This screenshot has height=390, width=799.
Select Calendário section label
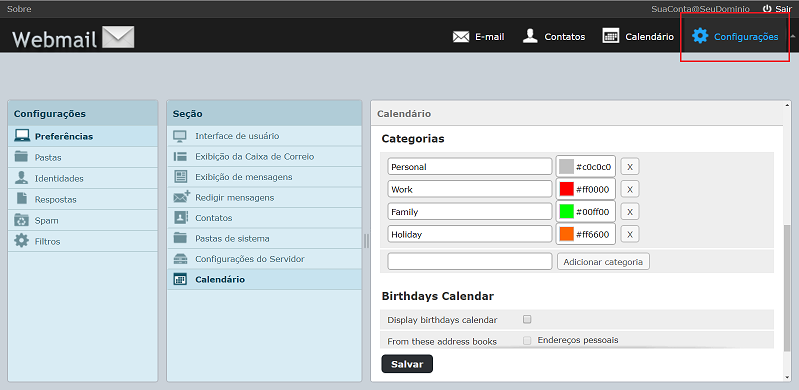coord(220,279)
